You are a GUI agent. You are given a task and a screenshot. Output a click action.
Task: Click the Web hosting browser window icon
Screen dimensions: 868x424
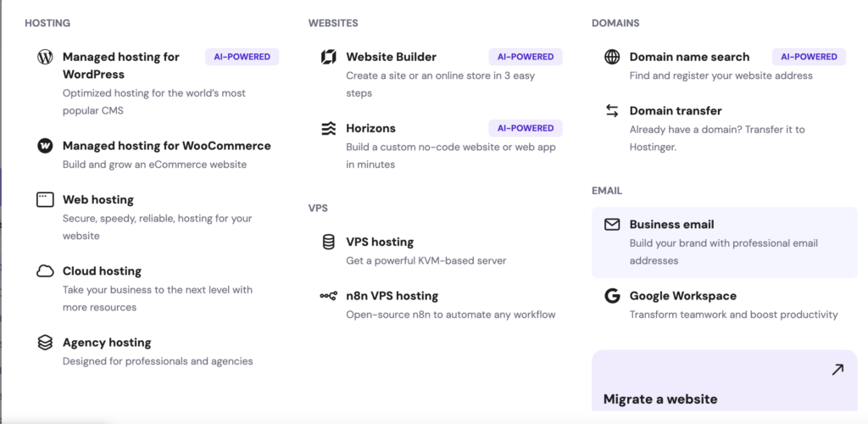pos(45,200)
